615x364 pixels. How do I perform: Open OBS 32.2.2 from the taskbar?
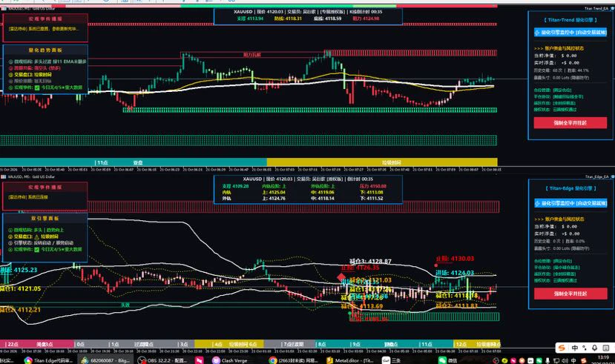162,360
